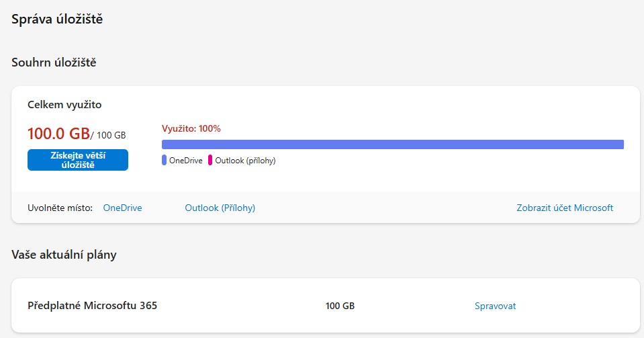
Task: Click the '/ 100 GB' total capacity text
Action: pos(108,134)
